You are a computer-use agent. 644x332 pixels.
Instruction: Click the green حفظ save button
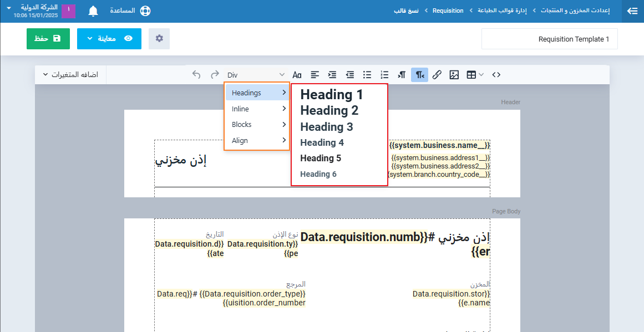tap(48, 39)
